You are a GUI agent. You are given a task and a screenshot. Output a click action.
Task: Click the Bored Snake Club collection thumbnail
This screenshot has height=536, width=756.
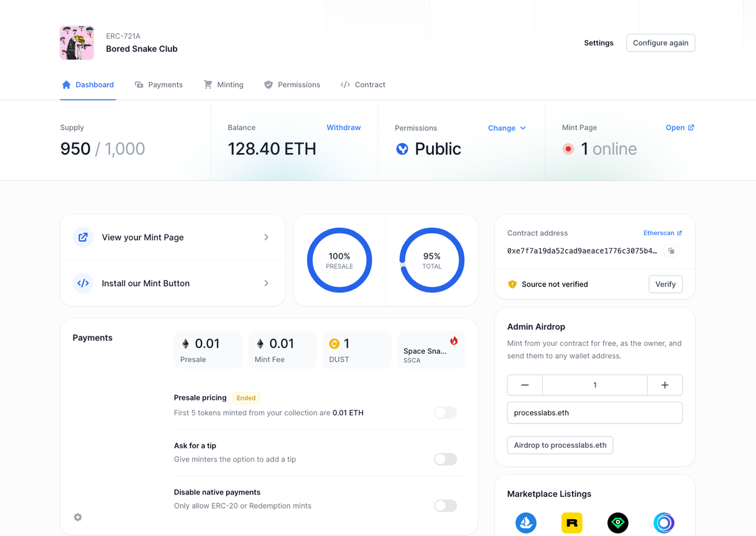[x=76, y=42]
